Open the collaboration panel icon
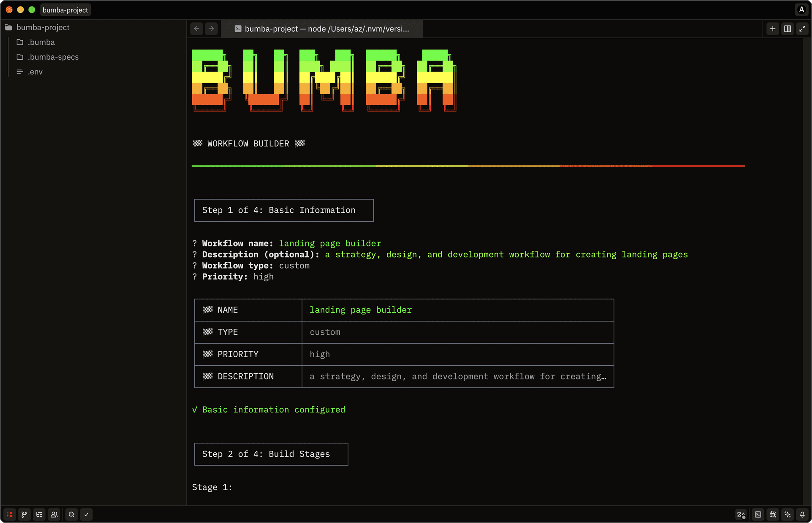 click(54, 514)
